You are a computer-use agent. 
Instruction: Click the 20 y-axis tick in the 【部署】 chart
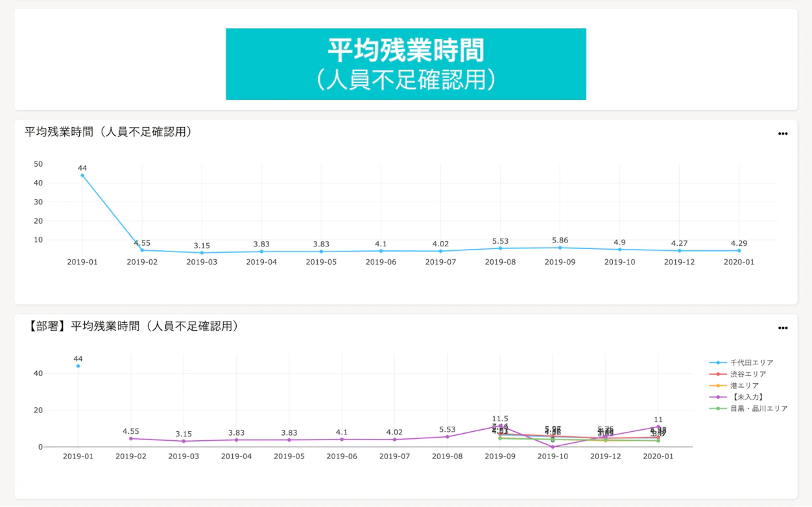(x=38, y=410)
